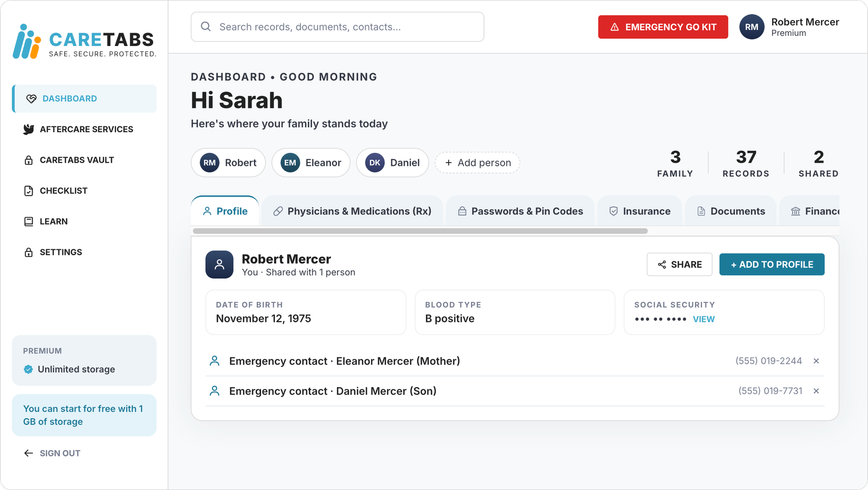Click the search magnifier icon
868x490 pixels.
pos(206,27)
